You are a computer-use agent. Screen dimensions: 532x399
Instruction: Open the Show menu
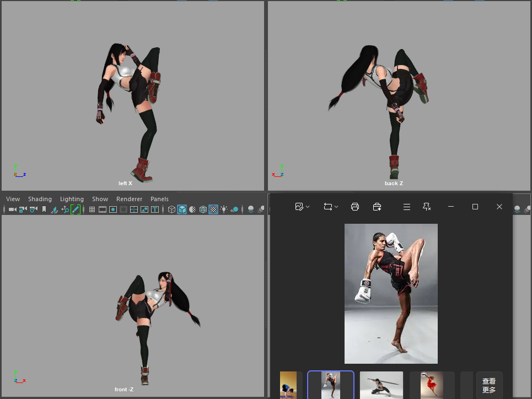tap(100, 199)
